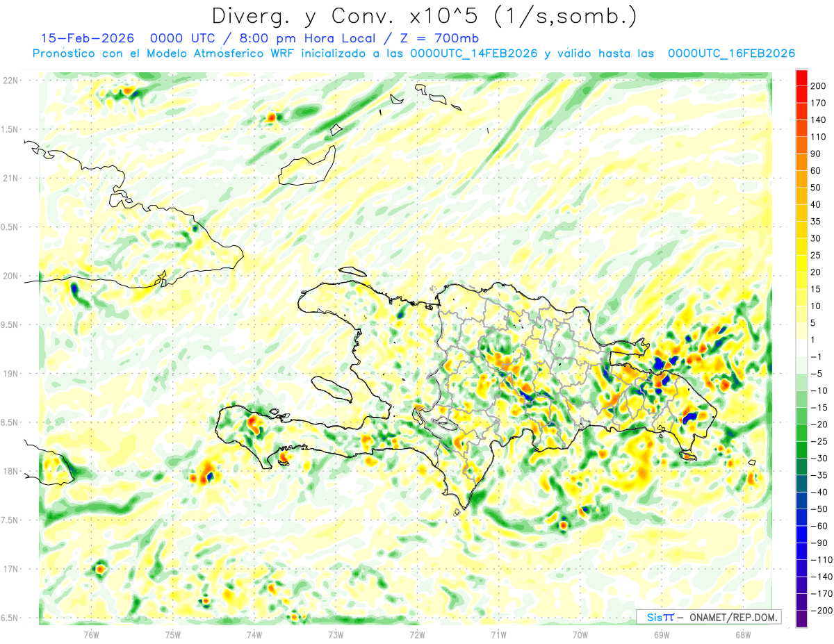Click the "9.5N" axis label
Image resolution: width=834 pixels, height=644 pixels.
click(x=9, y=325)
